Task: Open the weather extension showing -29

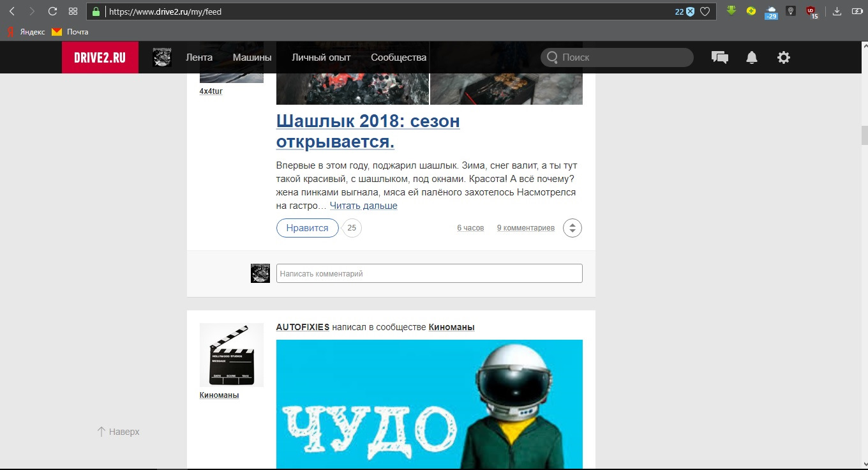Action: coord(772,12)
